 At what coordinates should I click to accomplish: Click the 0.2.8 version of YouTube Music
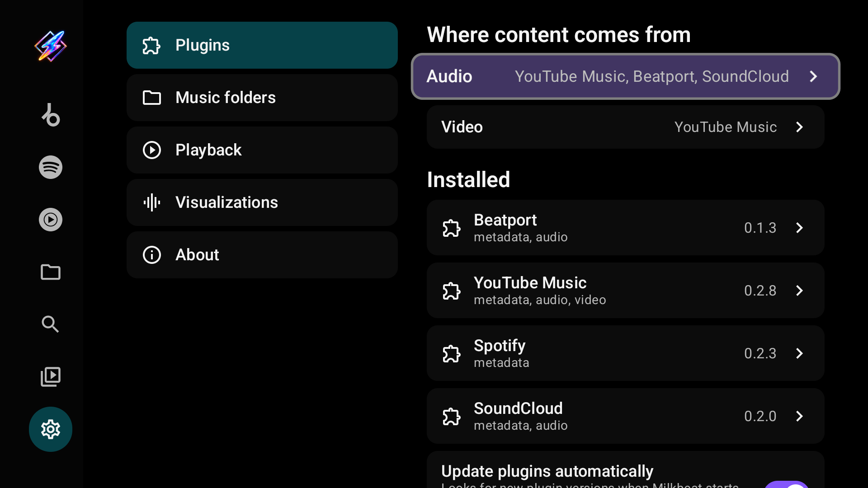pos(760,291)
